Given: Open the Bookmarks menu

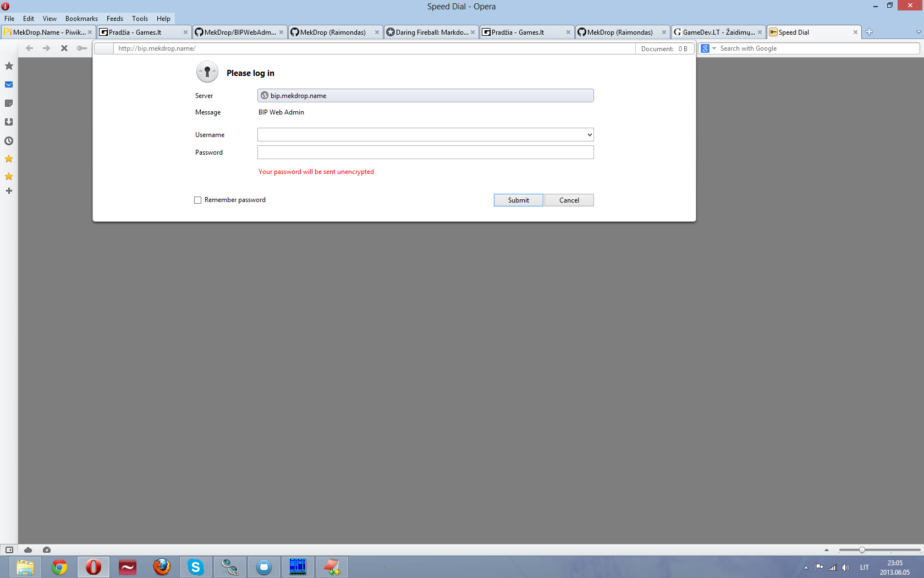Looking at the screenshot, I should (x=81, y=19).
